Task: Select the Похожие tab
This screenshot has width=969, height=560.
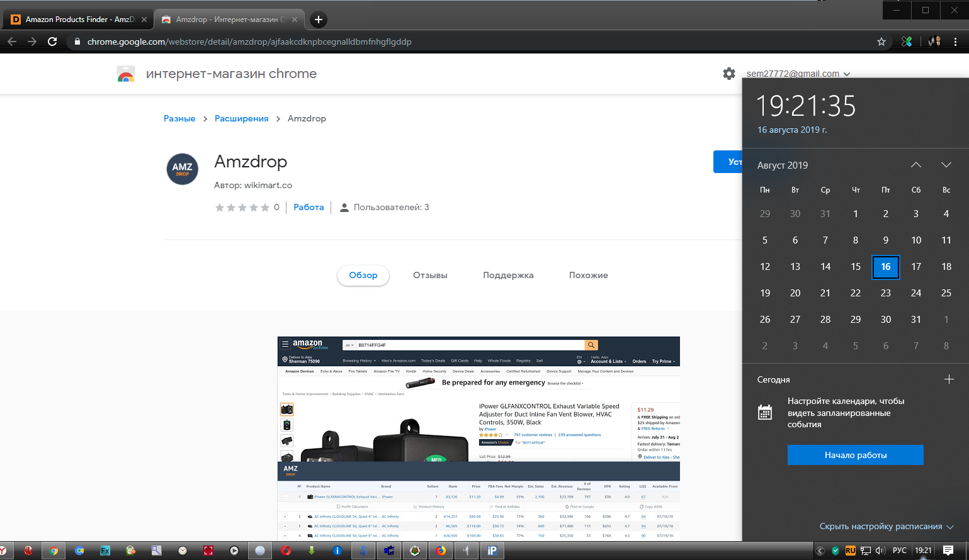Action: click(x=589, y=276)
